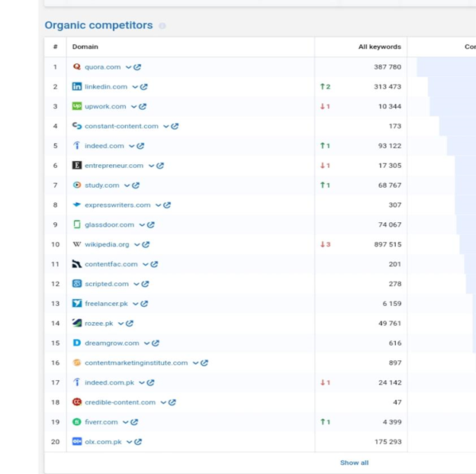Select keyword count 897 515
Viewport: 476px width, 474px height.
(388, 244)
